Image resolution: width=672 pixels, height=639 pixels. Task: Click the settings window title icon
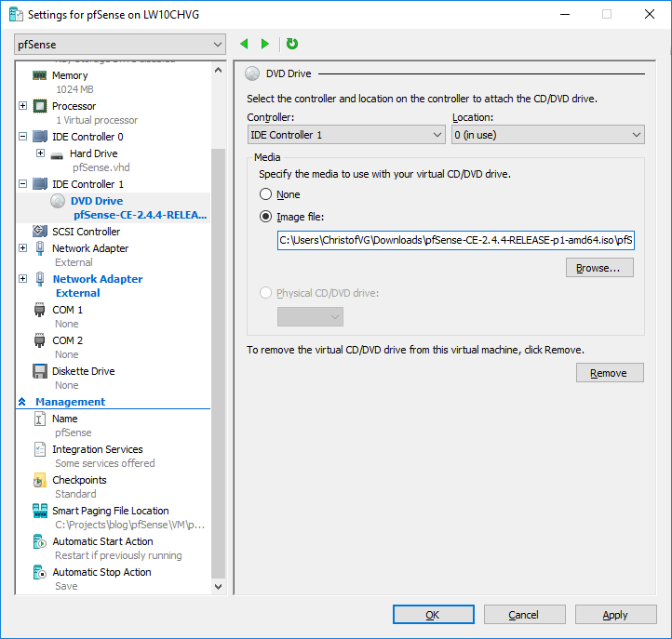coord(16,15)
